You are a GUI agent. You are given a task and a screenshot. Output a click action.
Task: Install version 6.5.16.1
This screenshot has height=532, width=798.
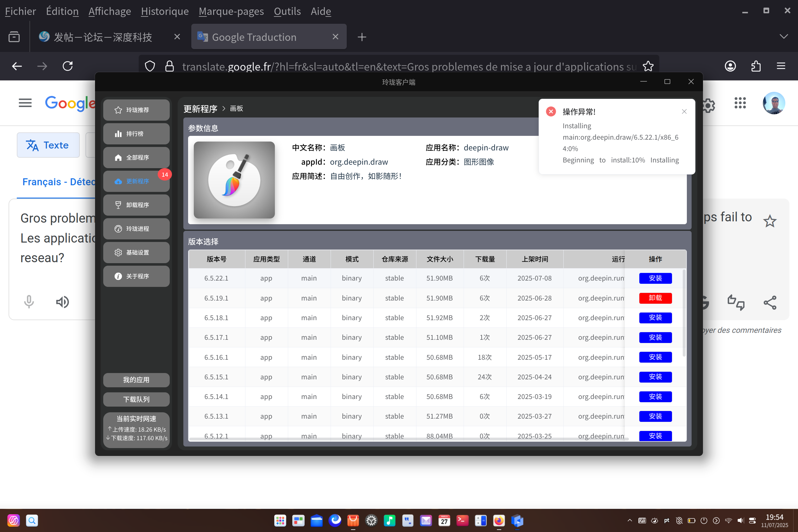coord(655,357)
